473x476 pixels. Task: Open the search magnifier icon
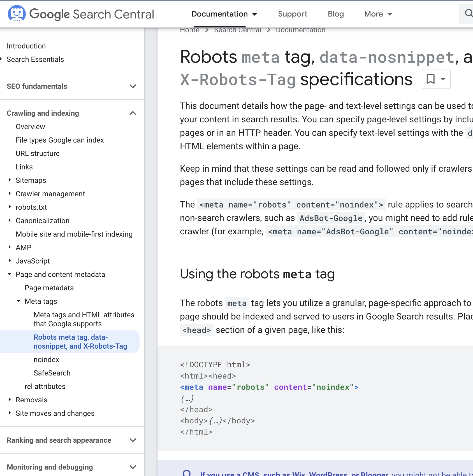[469, 13]
